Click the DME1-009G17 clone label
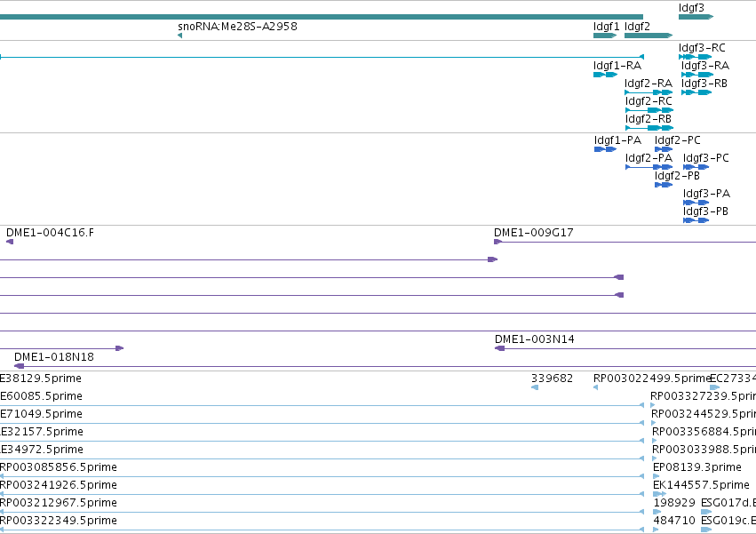The width and height of the screenshot is (756, 534). coord(534,233)
